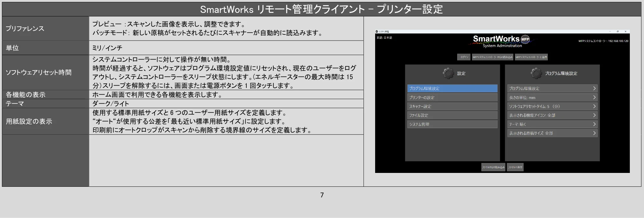This screenshot has width=644, height=218.
Task: Expand the 長さの単位: mm row arrow
Action: [594, 97]
